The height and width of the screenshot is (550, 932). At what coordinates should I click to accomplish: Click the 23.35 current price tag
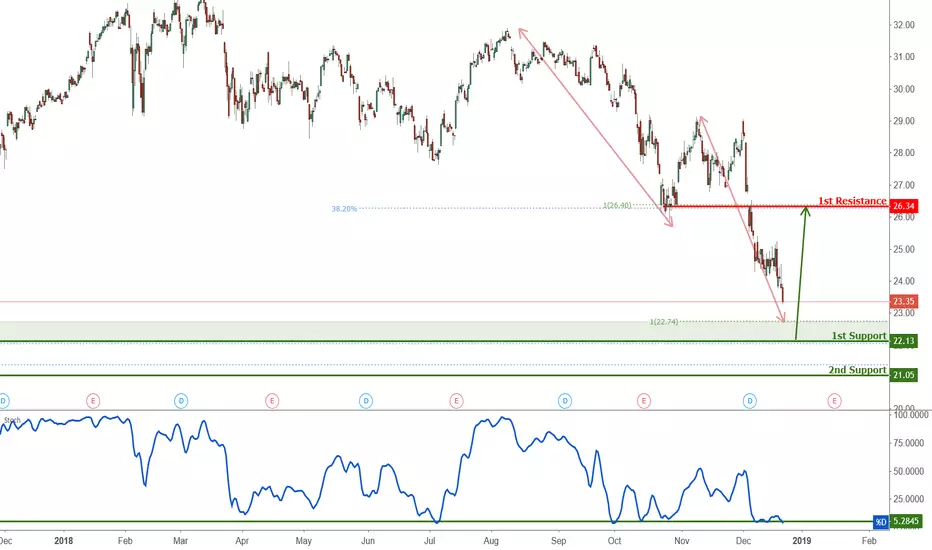pos(903,301)
